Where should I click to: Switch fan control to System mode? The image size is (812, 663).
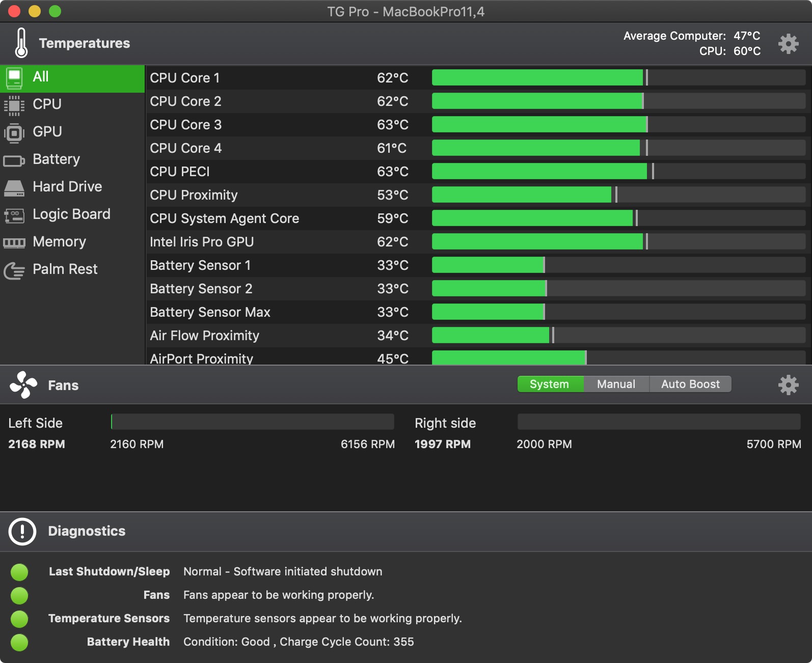[x=550, y=384]
